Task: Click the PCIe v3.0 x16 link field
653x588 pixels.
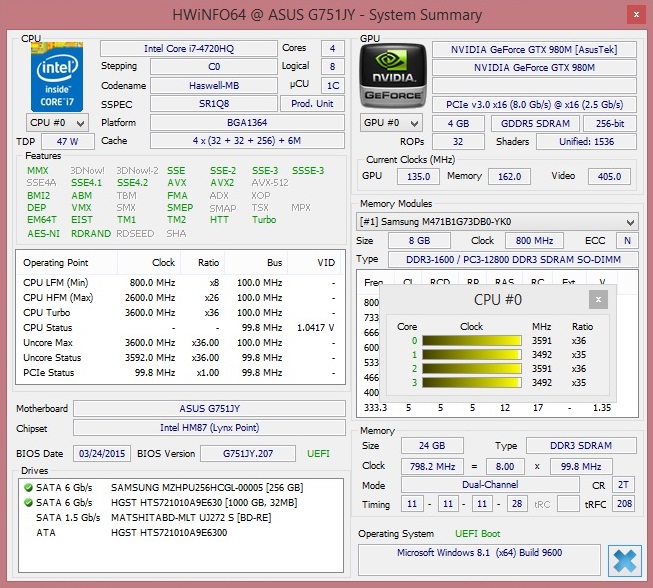Action: click(534, 105)
